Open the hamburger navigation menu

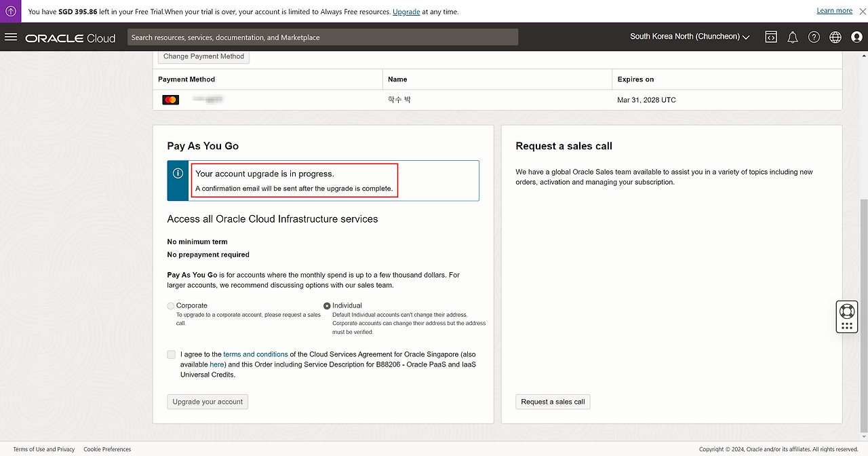click(x=11, y=37)
